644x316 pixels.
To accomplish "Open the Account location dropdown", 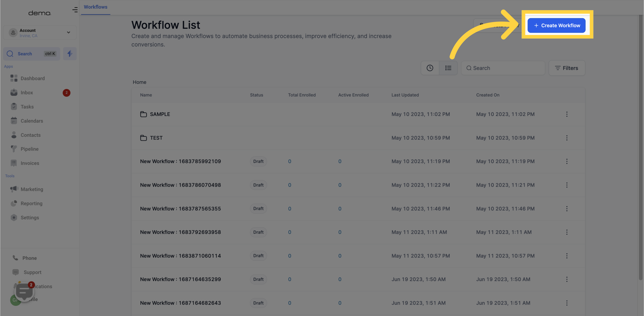I will [x=40, y=33].
